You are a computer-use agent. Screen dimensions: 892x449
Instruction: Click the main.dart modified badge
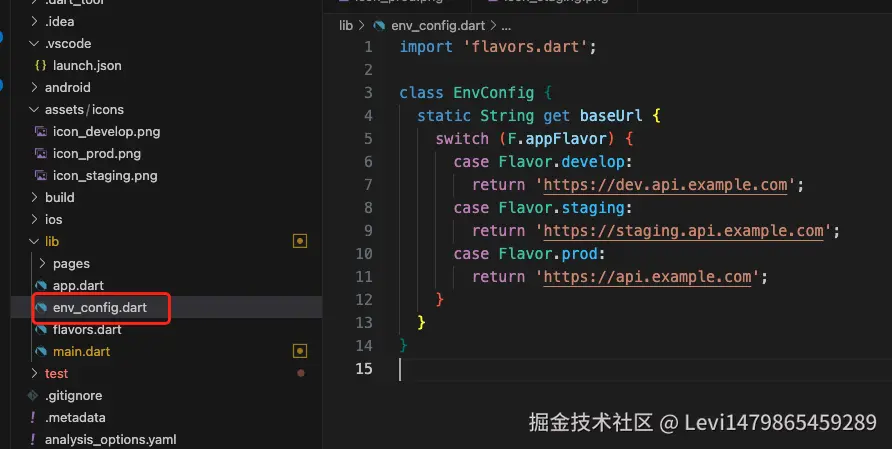(300, 351)
